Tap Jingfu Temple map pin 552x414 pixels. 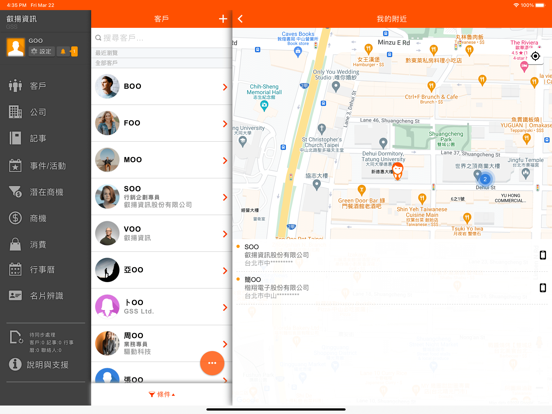[526, 174]
